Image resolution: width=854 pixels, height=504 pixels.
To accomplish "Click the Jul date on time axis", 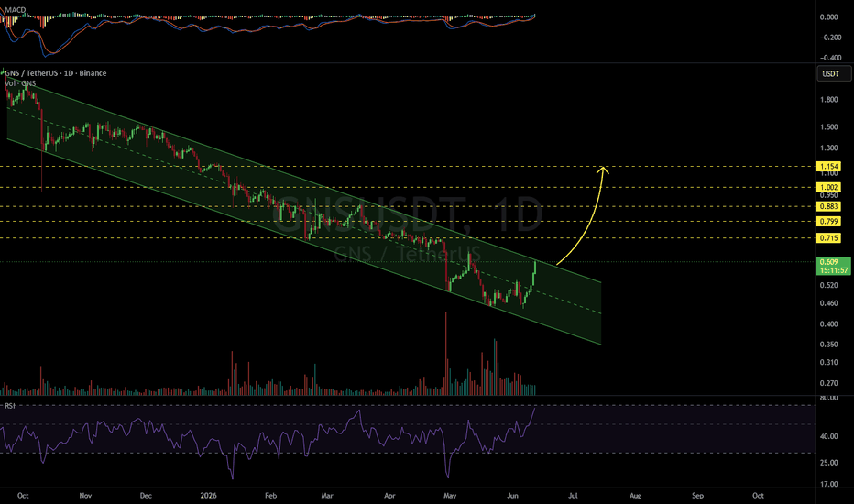I will pyautogui.click(x=573, y=495).
